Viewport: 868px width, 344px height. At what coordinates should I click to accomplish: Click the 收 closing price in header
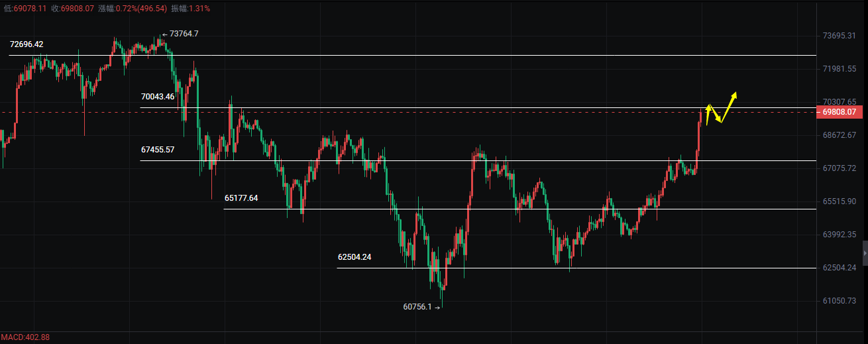click(72, 9)
